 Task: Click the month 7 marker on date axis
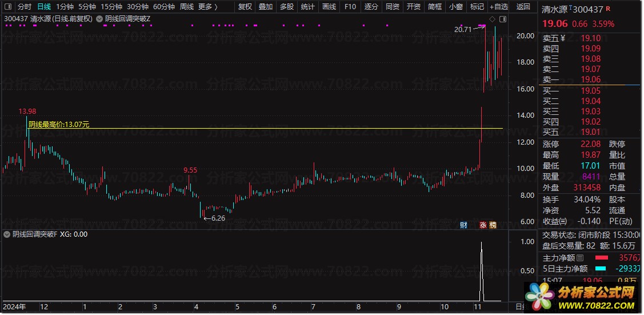313,307
